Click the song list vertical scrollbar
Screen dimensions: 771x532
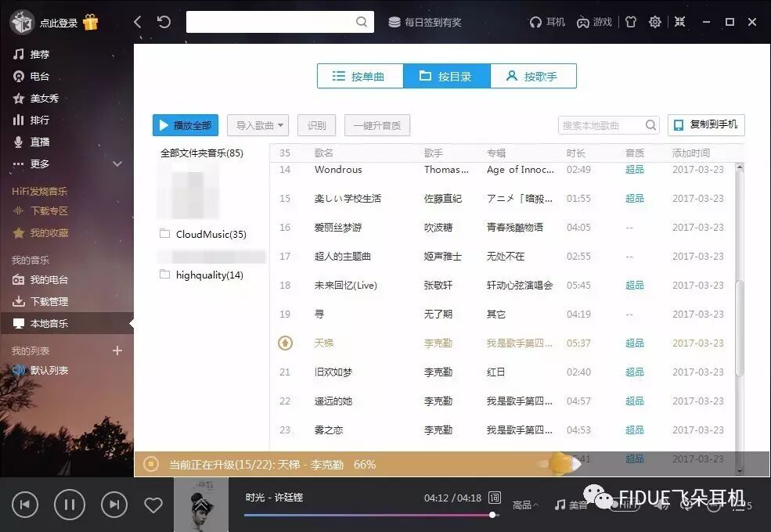(x=739, y=328)
